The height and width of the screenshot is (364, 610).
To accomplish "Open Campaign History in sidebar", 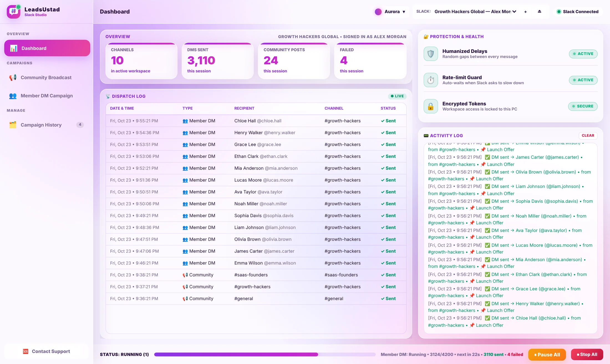I will [47, 125].
